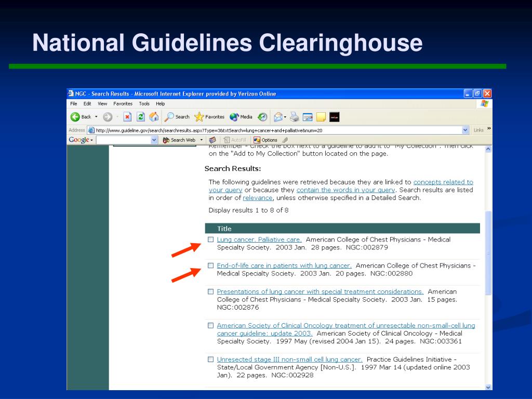This screenshot has height=399, width=532.
Task: Open the 'Lung cancer. Palliative care.' link
Action: tap(259, 240)
